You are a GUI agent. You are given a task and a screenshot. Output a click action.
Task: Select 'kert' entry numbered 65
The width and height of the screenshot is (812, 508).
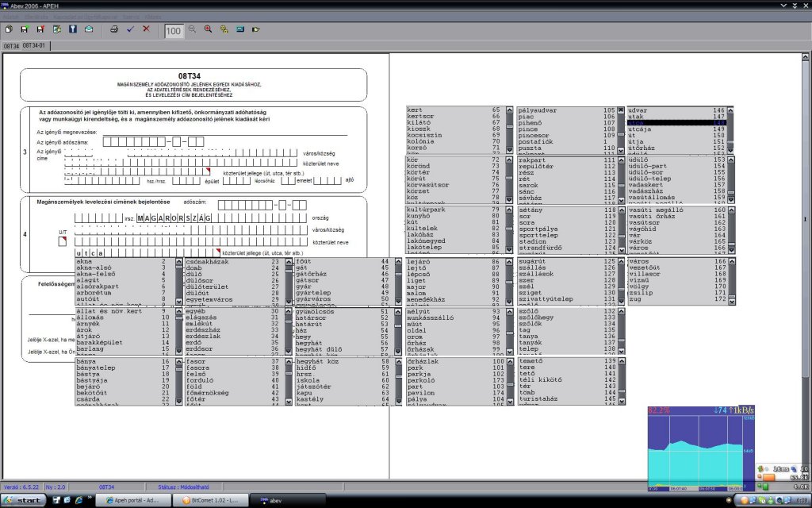pos(454,110)
